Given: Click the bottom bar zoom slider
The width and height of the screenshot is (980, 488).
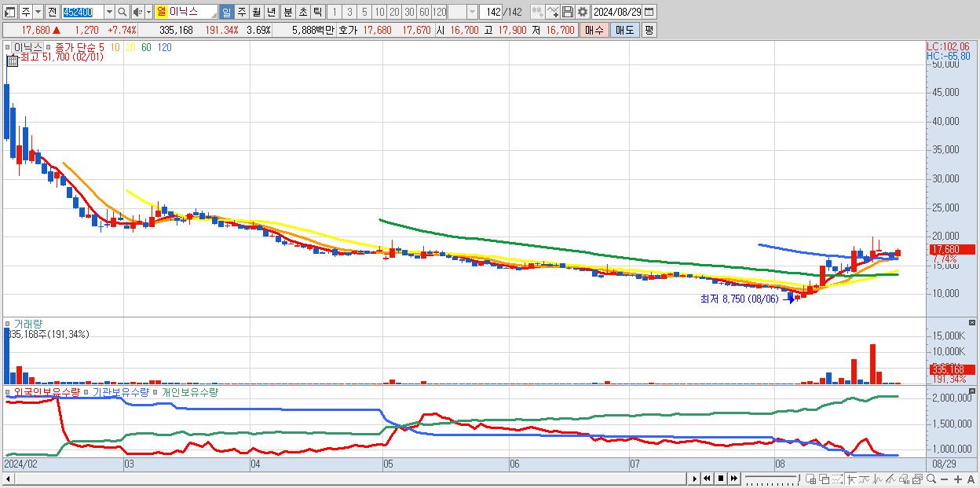Looking at the screenshot, I should click(772, 479).
